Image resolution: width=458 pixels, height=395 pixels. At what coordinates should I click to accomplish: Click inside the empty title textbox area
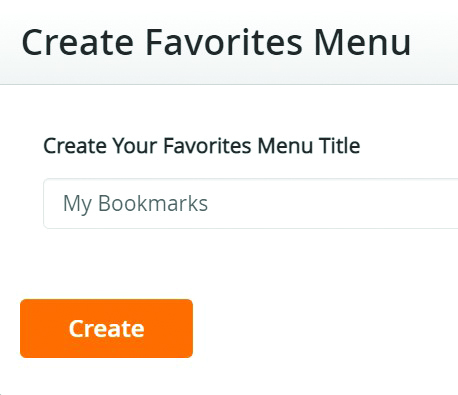[333, 203]
